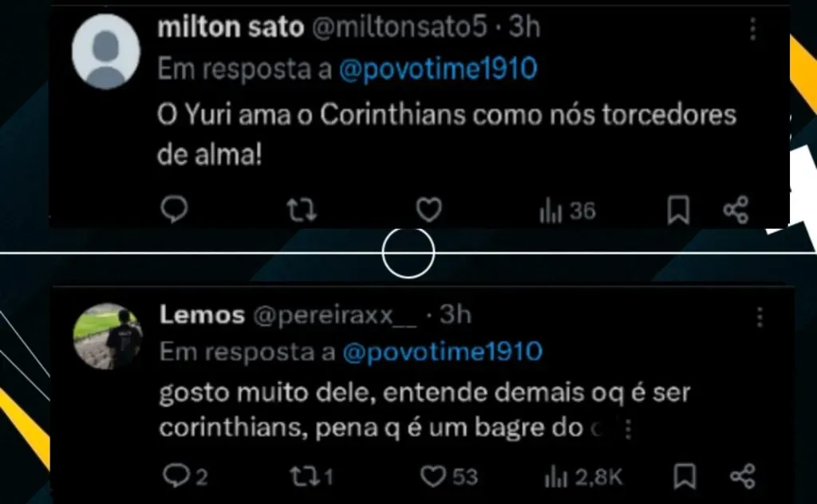
Task: Open Lemos's profile picture
Action: tap(107, 335)
